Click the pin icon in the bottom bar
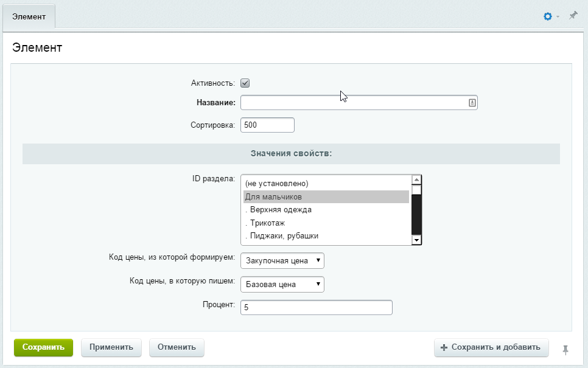588x368 pixels. [565, 349]
